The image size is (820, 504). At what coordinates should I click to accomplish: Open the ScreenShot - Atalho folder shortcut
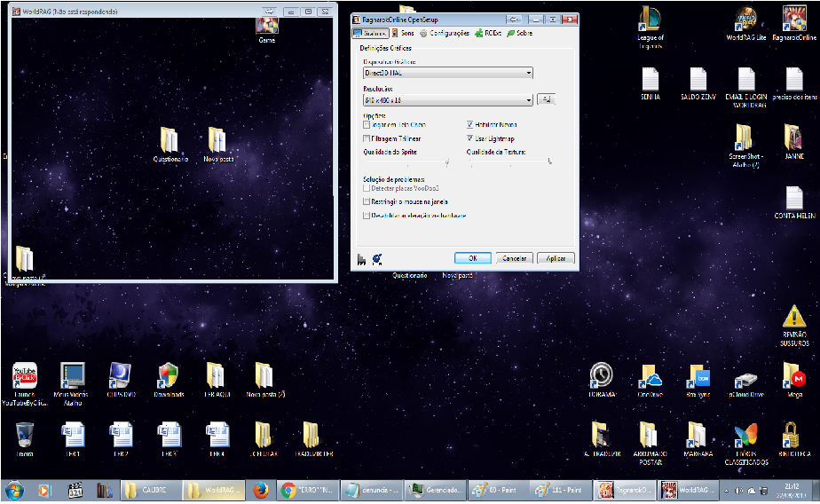(746, 146)
